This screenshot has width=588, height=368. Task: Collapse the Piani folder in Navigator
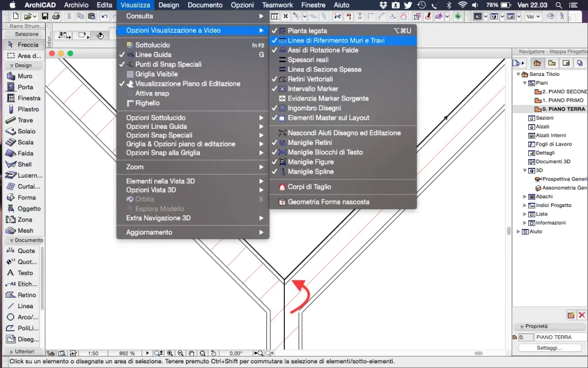click(x=525, y=83)
